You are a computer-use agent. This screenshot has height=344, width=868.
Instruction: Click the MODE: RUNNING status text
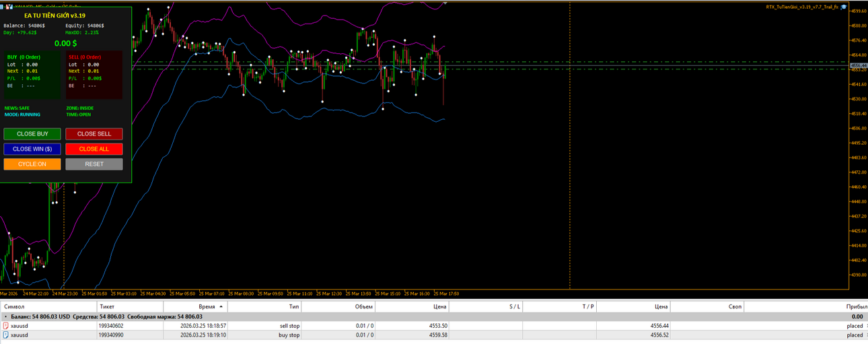click(x=22, y=114)
